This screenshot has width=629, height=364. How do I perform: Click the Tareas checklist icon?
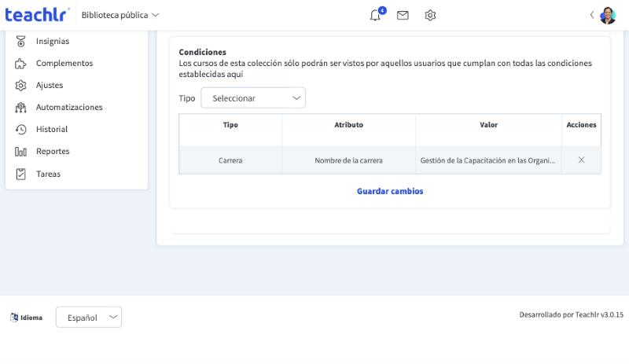pos(21,174)
